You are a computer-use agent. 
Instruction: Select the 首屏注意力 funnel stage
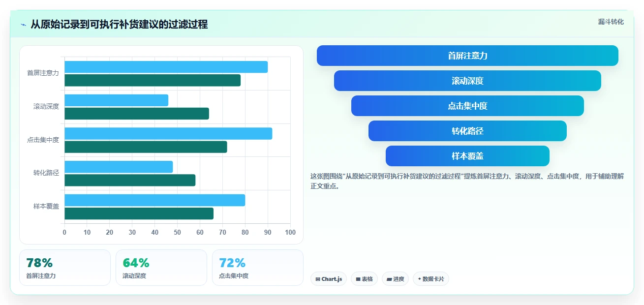tap(467, 56)
